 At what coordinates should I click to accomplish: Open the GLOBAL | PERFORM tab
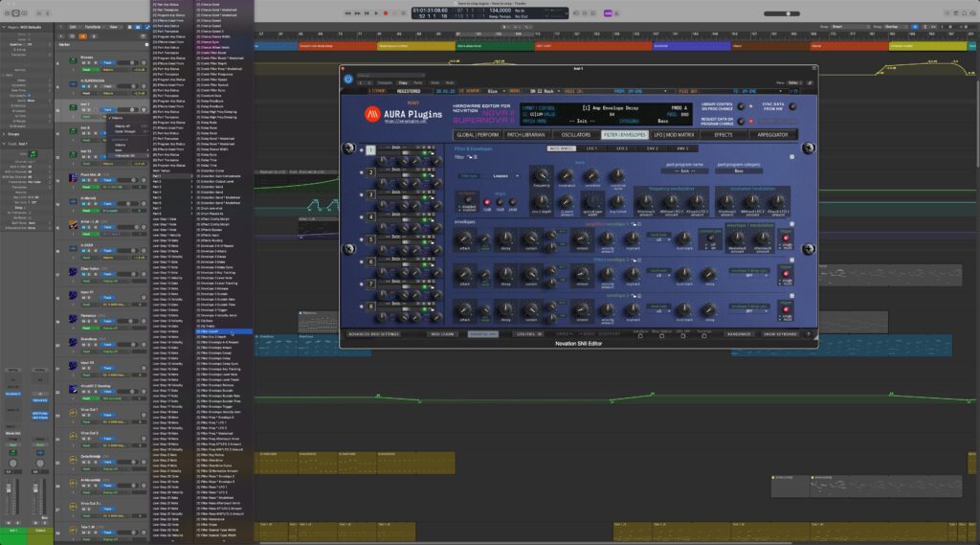click(478, 134)
